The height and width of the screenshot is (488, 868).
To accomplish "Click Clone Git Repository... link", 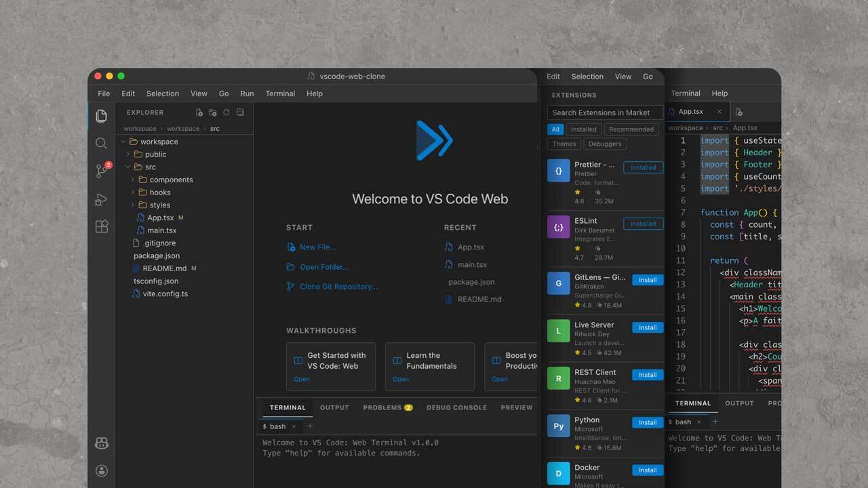I will [338, 287].
